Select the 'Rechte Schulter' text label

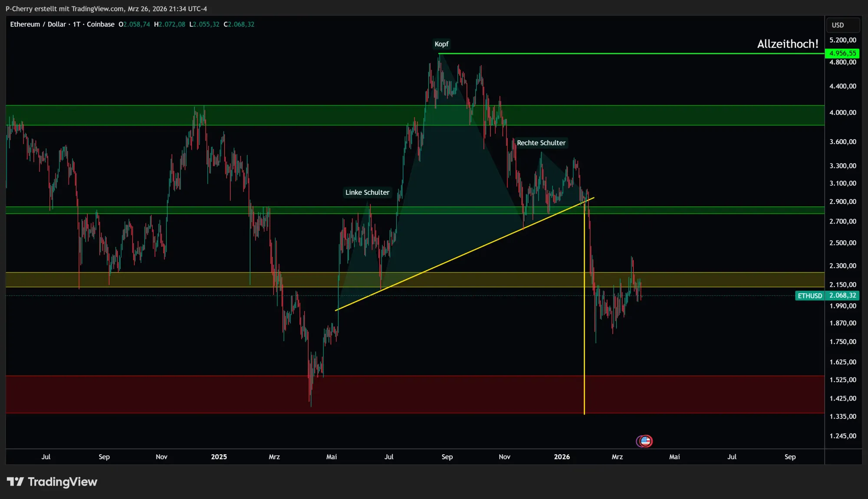(x=541, y=143)
